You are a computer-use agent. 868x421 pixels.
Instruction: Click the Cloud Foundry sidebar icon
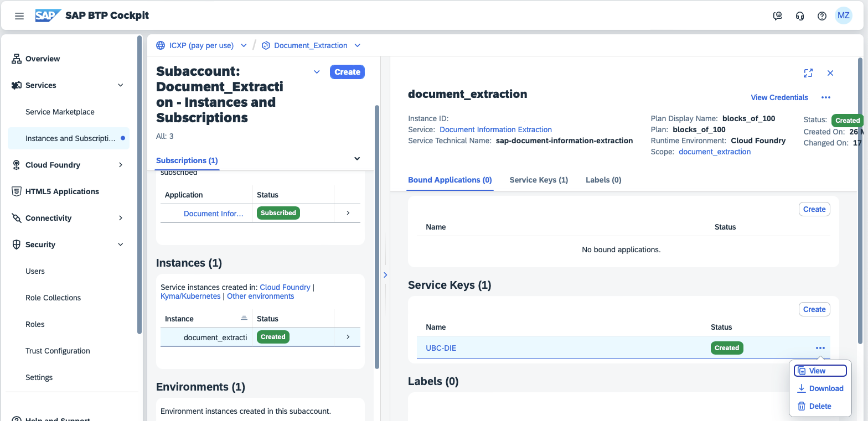coord(17,165)
